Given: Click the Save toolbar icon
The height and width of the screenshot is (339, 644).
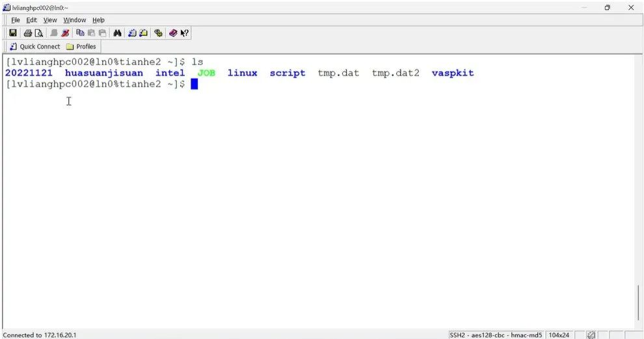Looking at the screenshot, I should pyautogui.click(x=13, y=33).
